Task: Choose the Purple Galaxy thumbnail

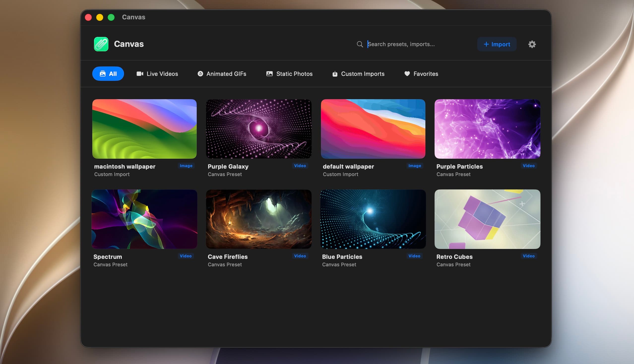Action: click(x=259, y=129)
